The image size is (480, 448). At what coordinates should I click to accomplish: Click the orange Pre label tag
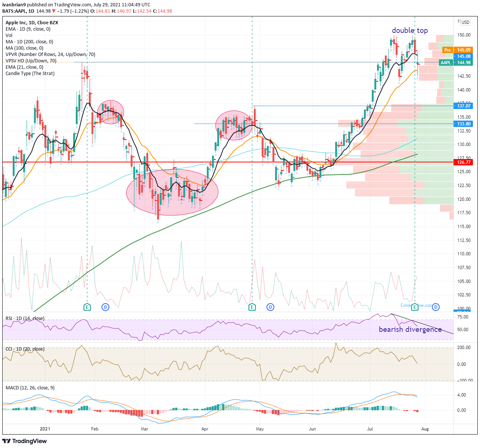point(448,50)
